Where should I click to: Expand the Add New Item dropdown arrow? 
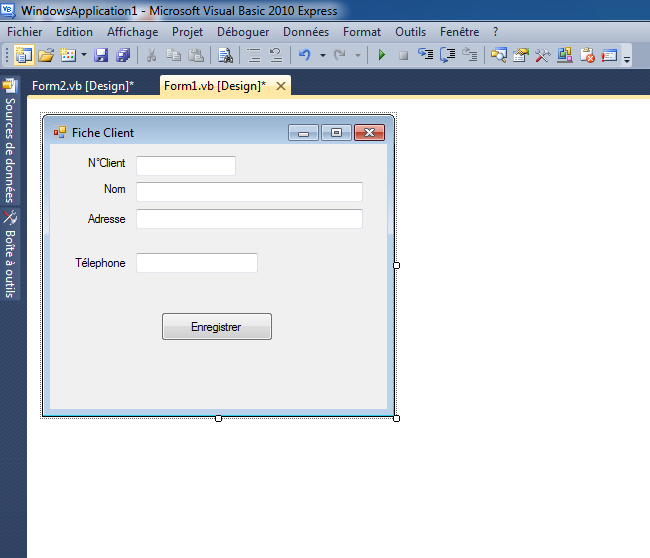click(84, 55)
